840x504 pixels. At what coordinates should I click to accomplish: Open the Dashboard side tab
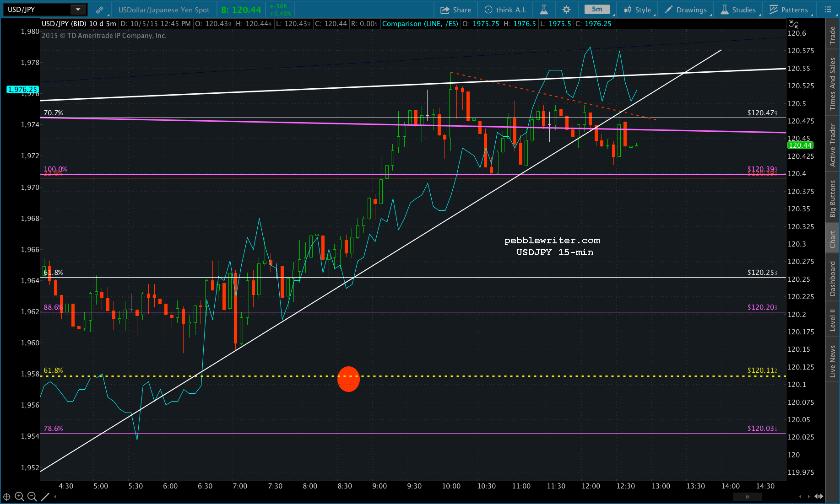coord(833,279)
